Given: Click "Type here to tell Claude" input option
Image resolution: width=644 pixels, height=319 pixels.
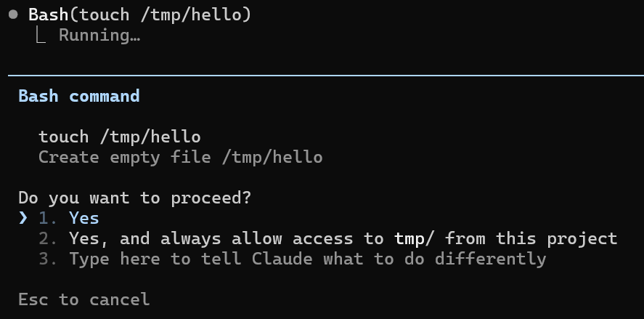Looking at the screenshot, I should 307,259.
